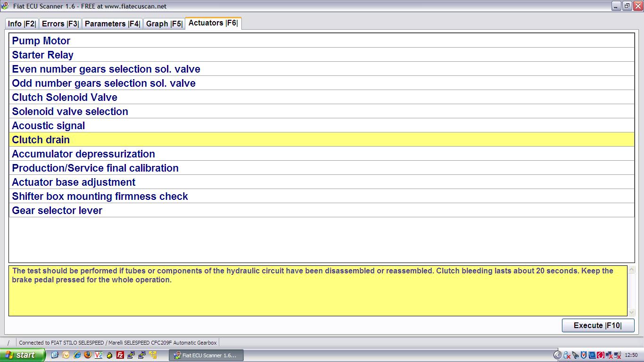Click Fiat ECU Scanner taskbar button

[x=206, y=355]
